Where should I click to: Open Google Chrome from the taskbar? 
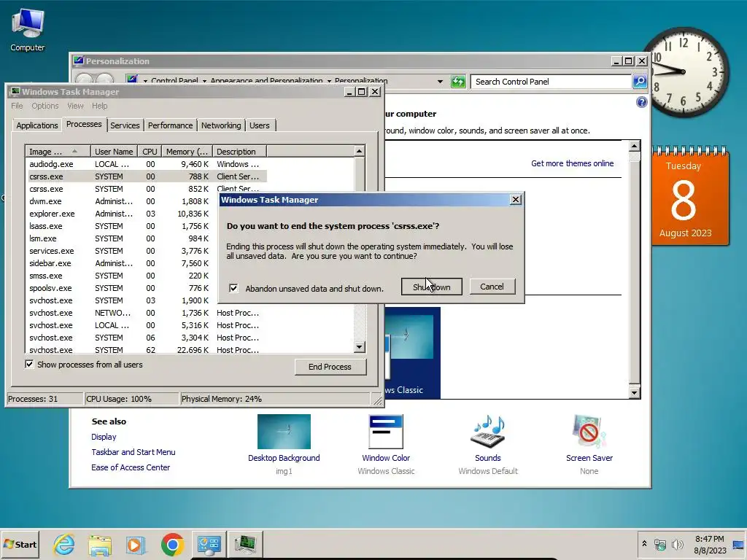(172, 544)
